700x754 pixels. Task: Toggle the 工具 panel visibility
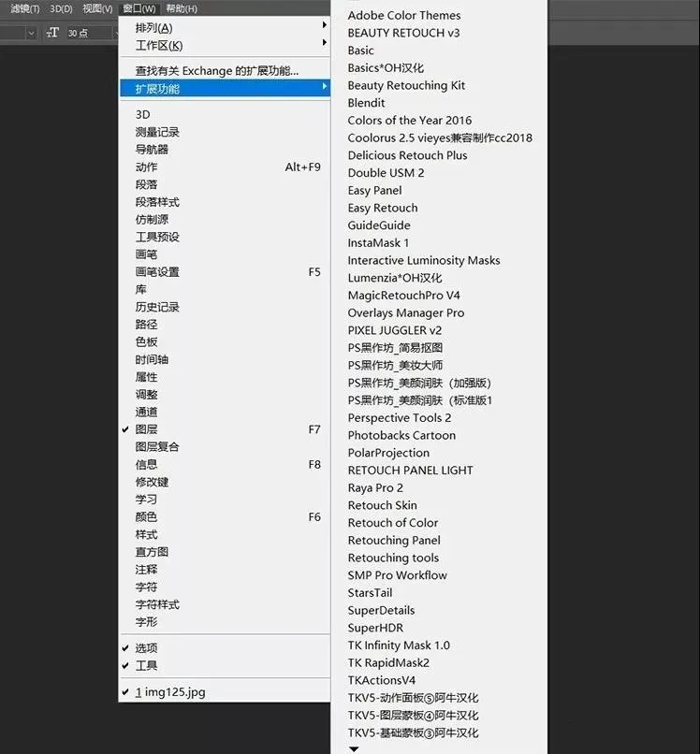225,665
